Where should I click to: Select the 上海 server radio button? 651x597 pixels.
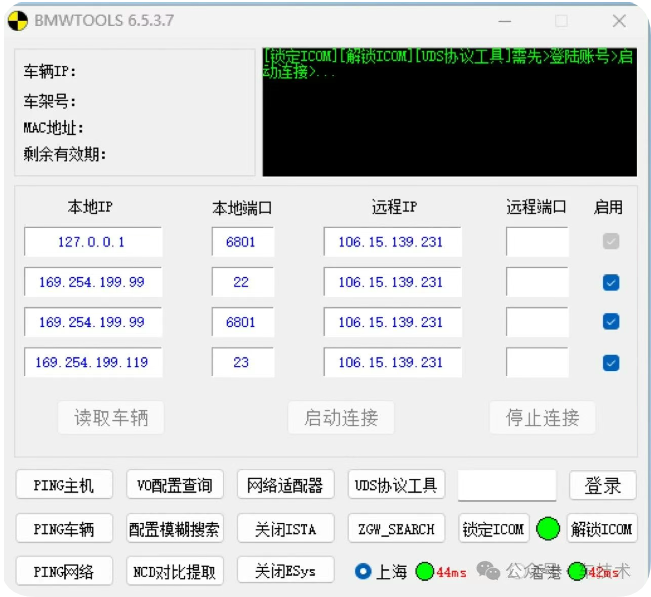tap(363, 571)
